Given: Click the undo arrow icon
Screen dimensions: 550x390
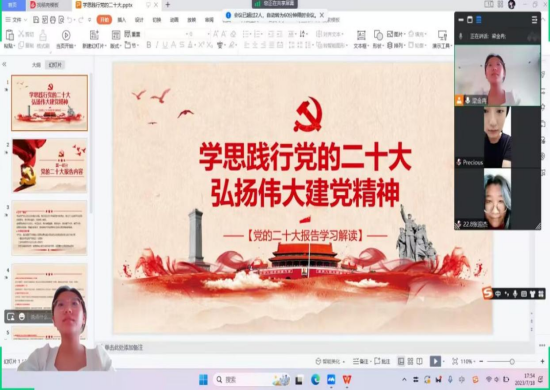Looking at the screenshot, I should [70, 20].
